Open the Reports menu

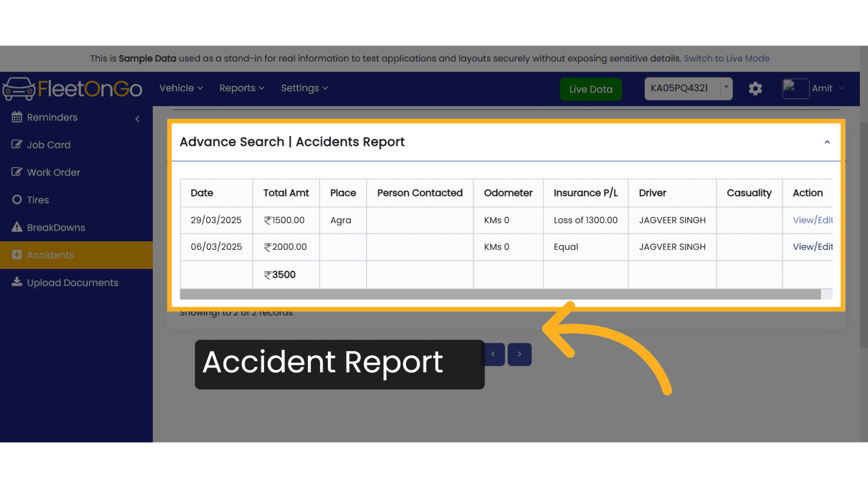point(241,88)
